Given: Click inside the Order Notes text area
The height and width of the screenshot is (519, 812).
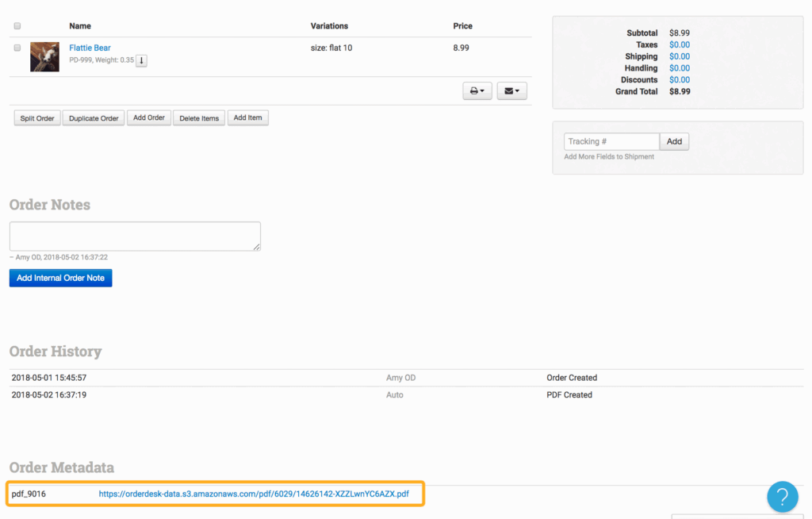Looking at the screenshot, I should (x=135, y=236).
